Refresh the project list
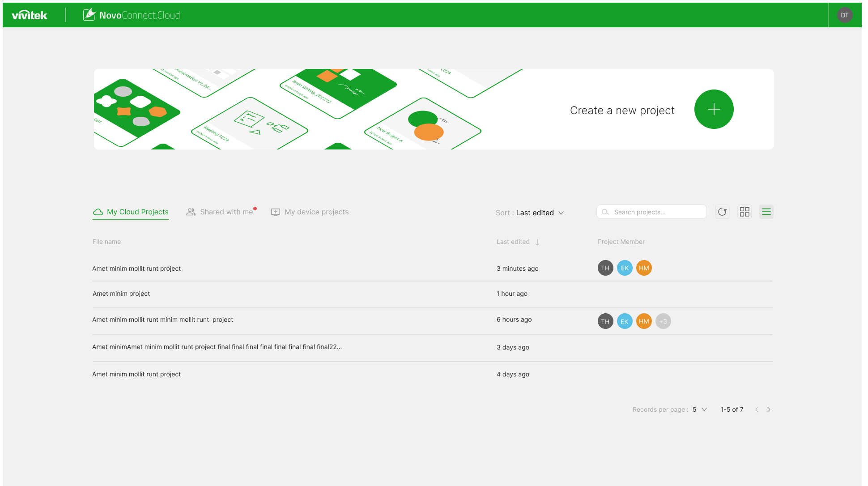The width and height of the screenshot is (868, 486). (x=722, y=212)
